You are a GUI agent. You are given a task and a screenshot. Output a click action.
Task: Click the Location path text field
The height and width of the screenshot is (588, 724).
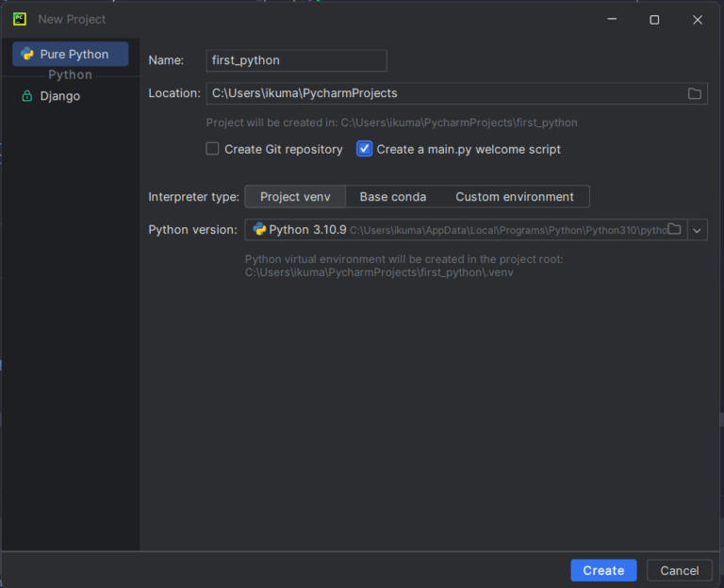point(443,93)
